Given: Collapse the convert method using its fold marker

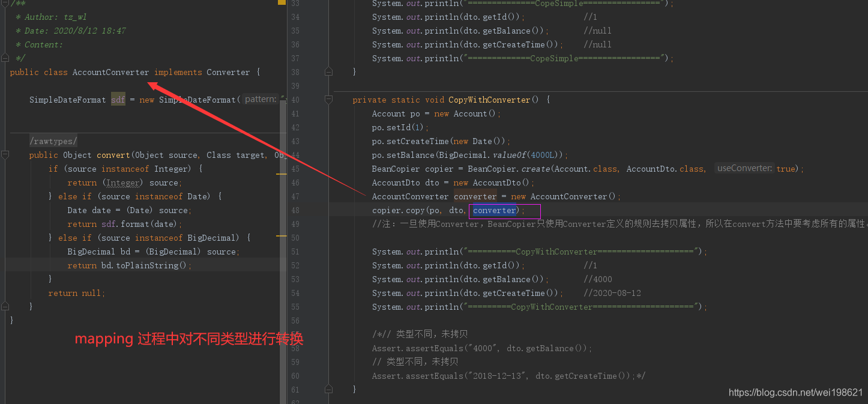Looking at the screenshot, I should point(5,155).
